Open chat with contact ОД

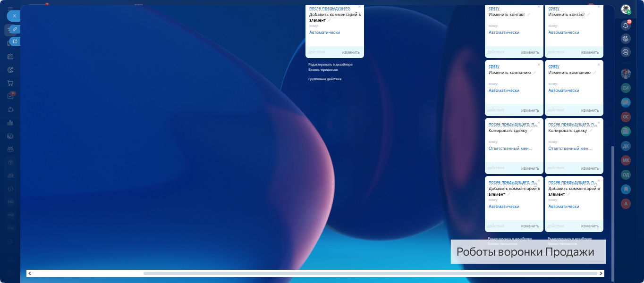point(626,175)
